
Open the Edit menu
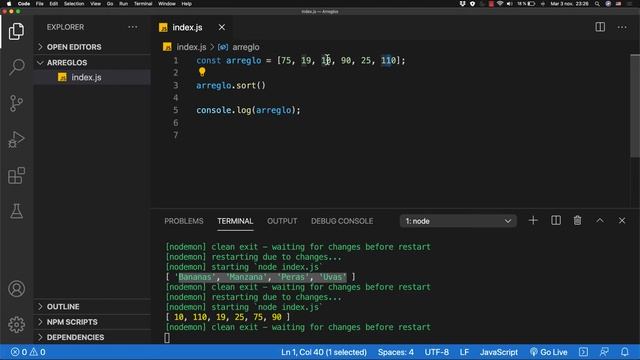[53, 4]
